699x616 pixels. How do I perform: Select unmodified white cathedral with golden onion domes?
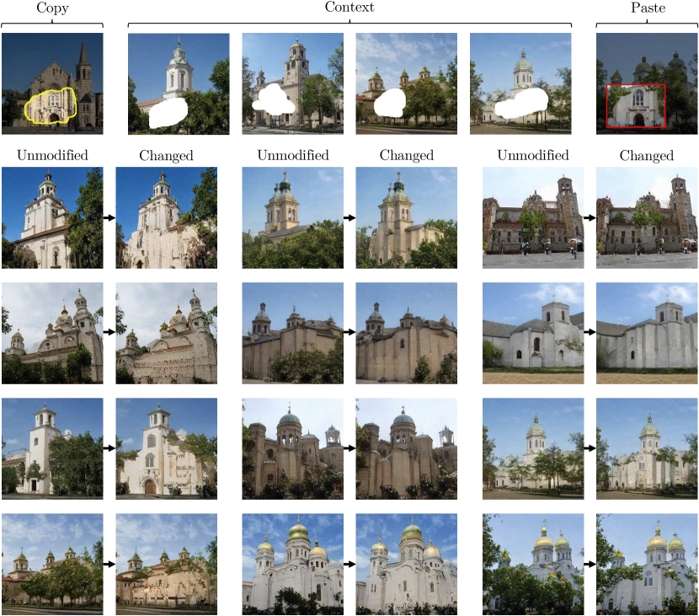[x=293, y=565]
